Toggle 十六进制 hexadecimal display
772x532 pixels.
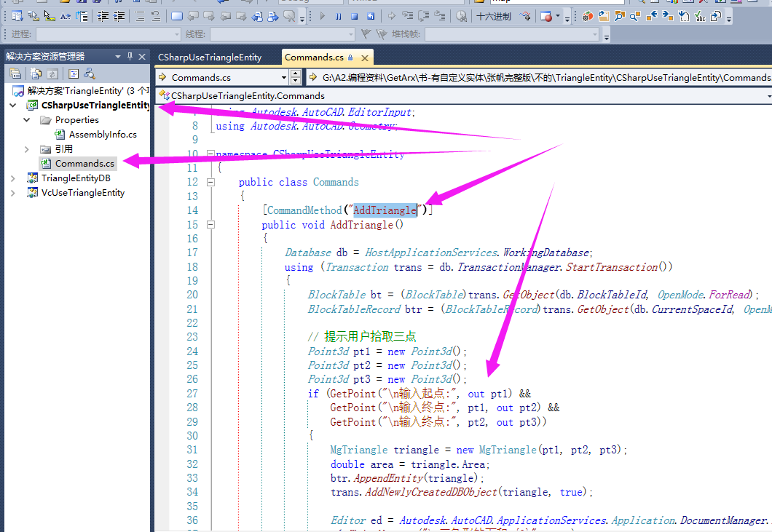pos(494,16)
